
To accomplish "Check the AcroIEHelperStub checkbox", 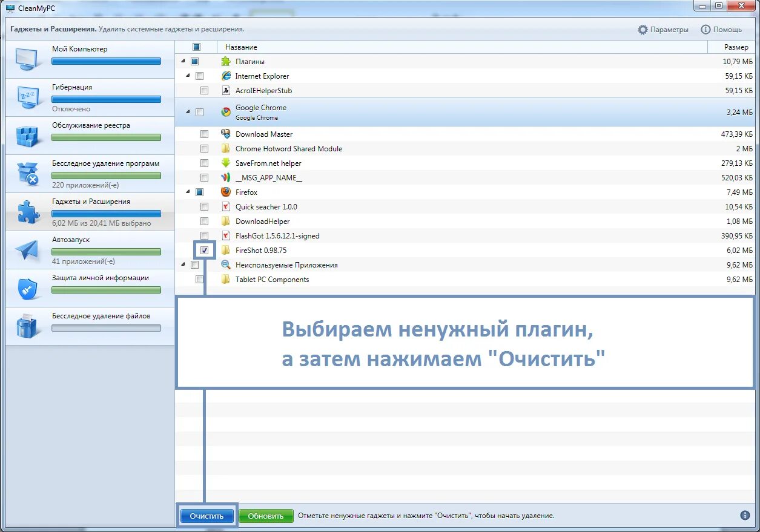I will click(204, 90).
